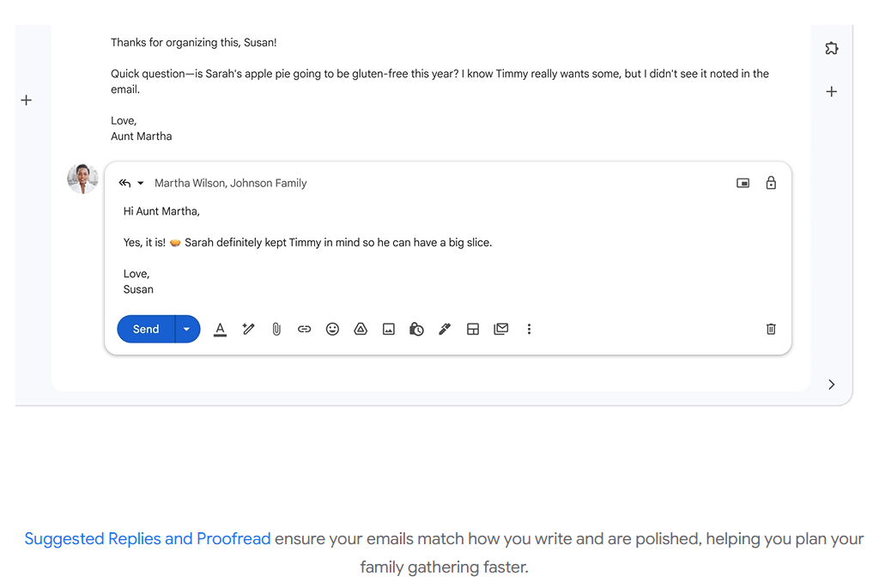879x588 pixels.
Task: Click the envelope icon in compose toolbar
Action: [x=501, y=329]
